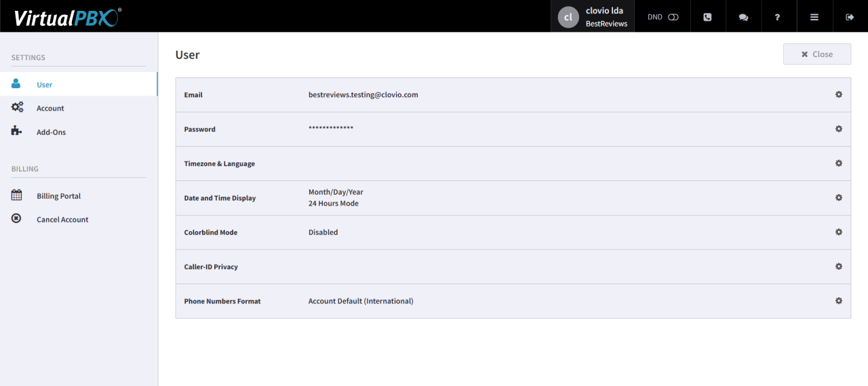Click 'Account Default (International)' value
The height and width of the screenshot is (386, 868).
[x=361, y=301]
